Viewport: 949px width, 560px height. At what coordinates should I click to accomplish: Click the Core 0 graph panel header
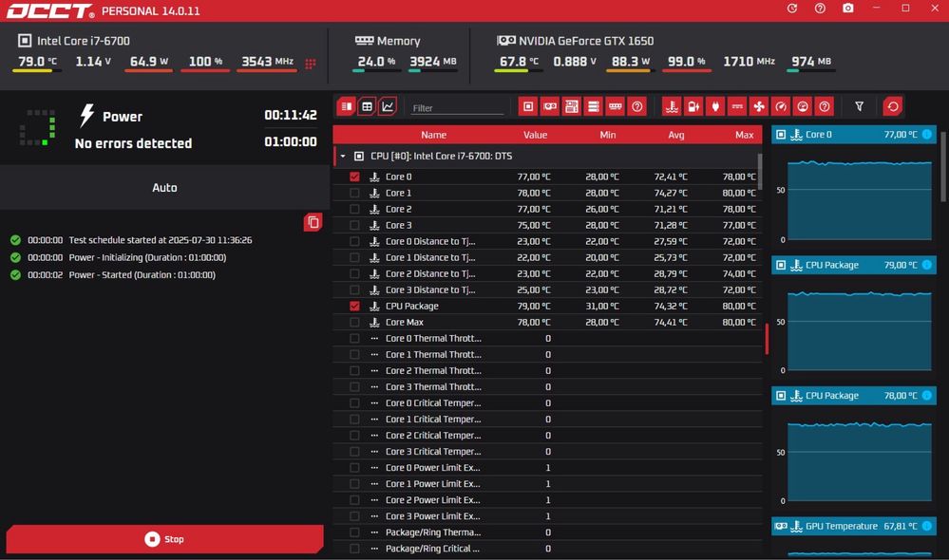853,134
